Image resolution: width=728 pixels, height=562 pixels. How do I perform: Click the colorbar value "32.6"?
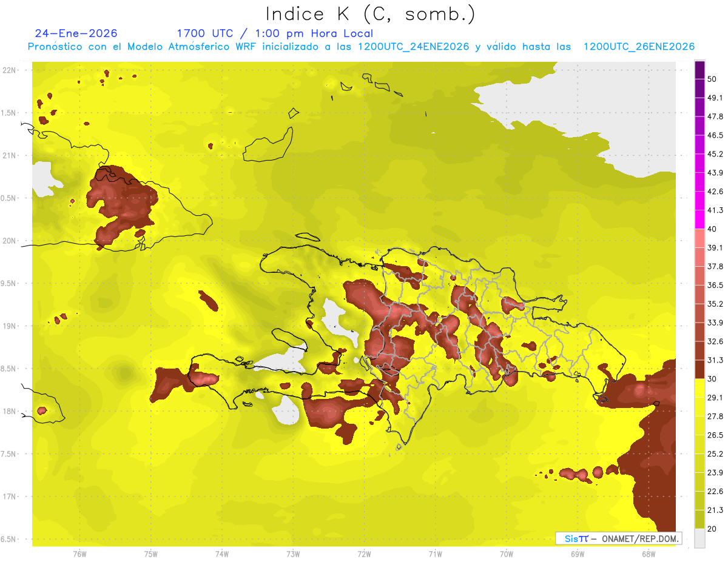(715, 341)
